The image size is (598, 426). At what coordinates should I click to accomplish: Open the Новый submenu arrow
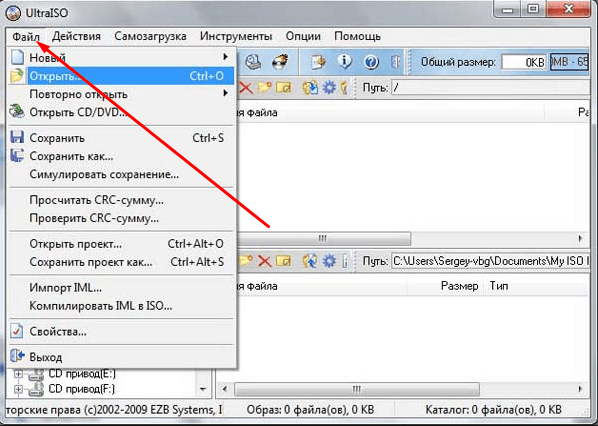(x=225, y=57)
